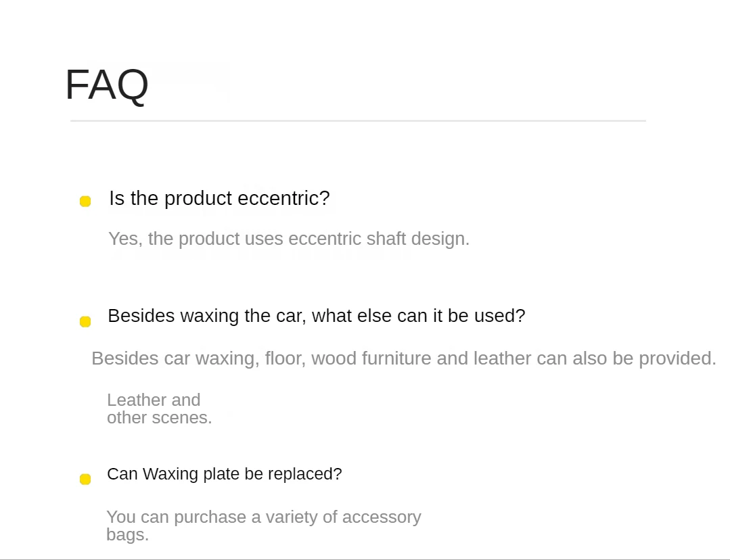Click answer 'You can purchase a variety of accessory'
This screenshot has width=730, height=560.
pos(264,517)
